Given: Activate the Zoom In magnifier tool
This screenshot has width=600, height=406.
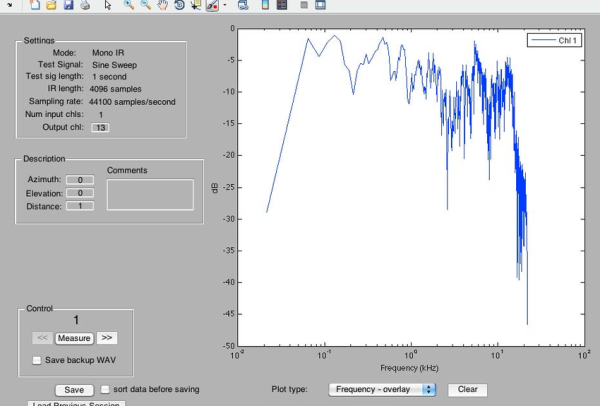Looking at the screenshot, I should click(x=129, y=6).
